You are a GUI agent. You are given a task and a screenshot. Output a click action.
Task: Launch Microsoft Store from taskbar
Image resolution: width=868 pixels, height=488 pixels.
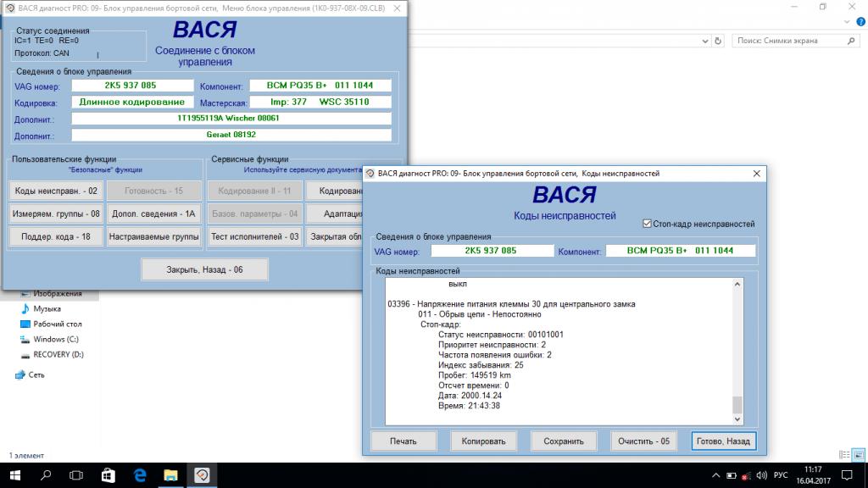coord(108,475)
